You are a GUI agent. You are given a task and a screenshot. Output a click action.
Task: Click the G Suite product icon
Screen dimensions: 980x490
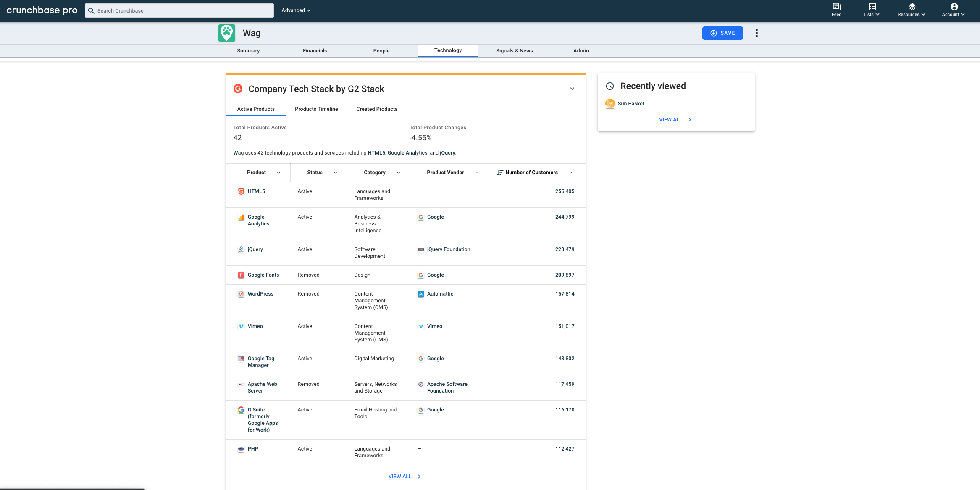click(x=241, y=410)
